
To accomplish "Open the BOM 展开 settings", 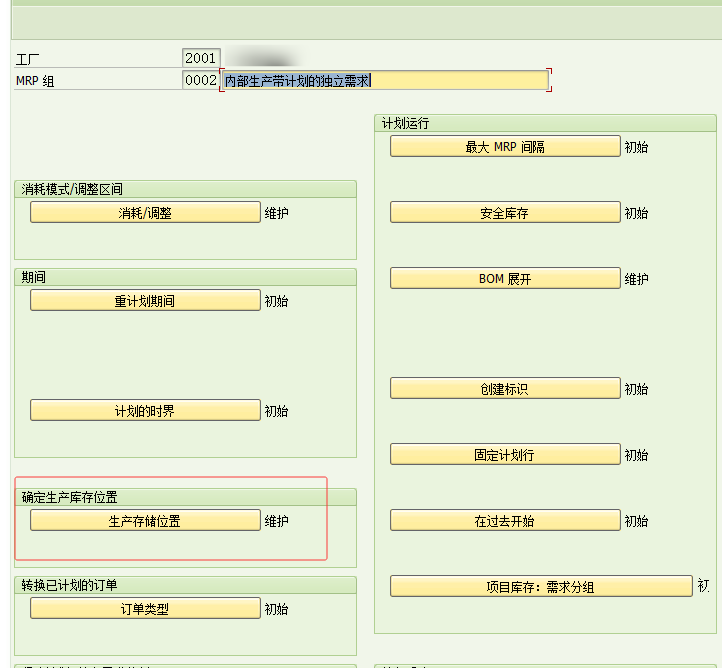I will (505, 279).
